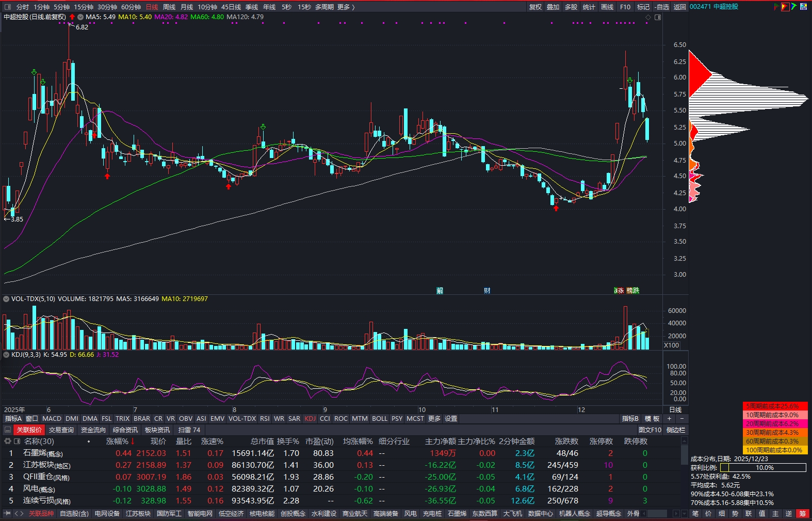Switch to 分时 intraday view

[23, 7]
